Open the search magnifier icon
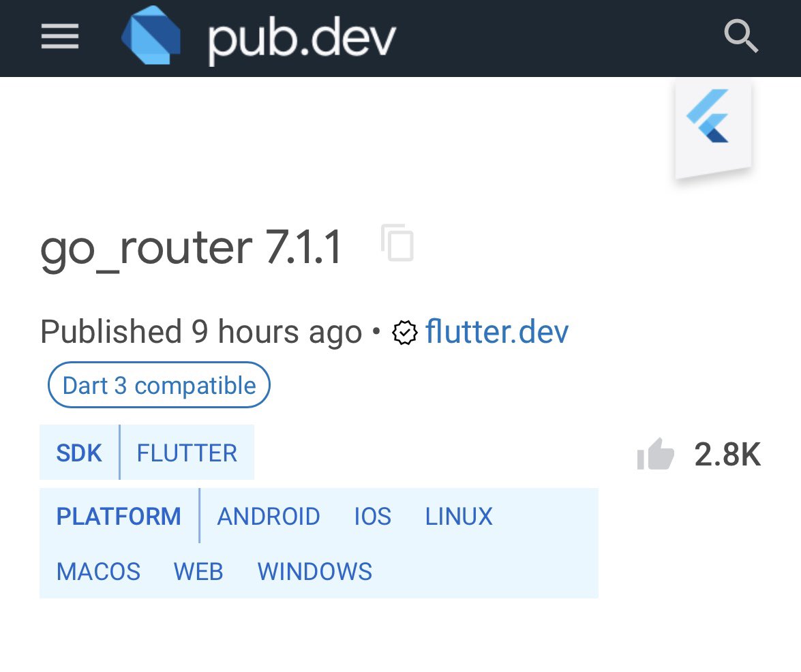Image resolution: width=801 pixels, height=672 pixels. [x=741, y=35]
